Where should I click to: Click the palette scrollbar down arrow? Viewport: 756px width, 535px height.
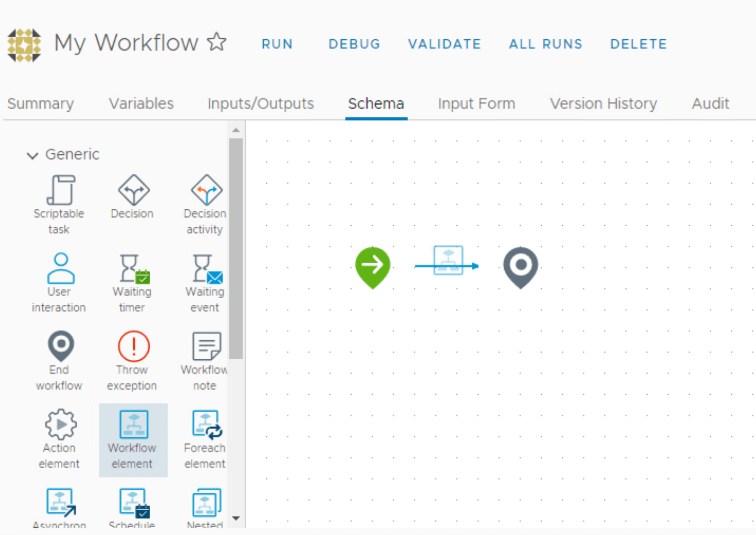click(236, 518)
